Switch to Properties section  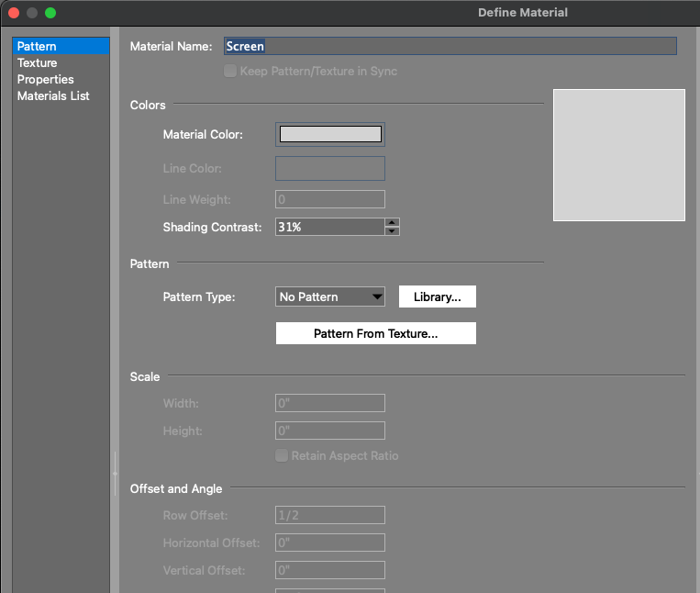coord(46,79)
